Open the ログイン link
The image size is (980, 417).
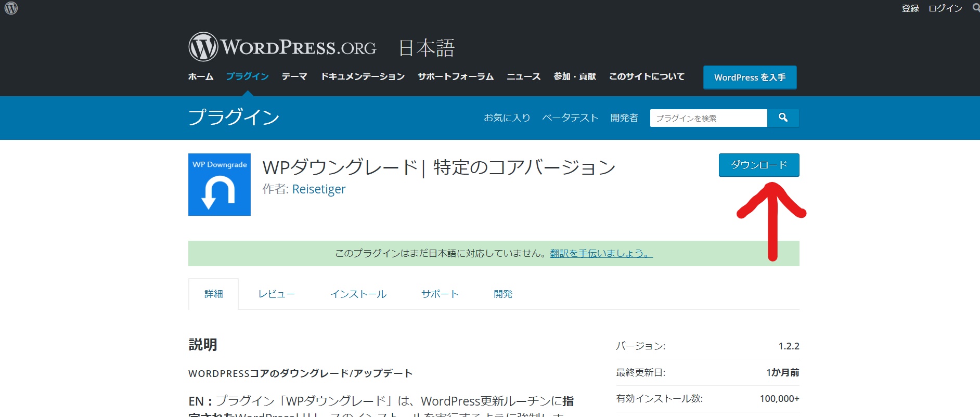[x=945, y=8]
